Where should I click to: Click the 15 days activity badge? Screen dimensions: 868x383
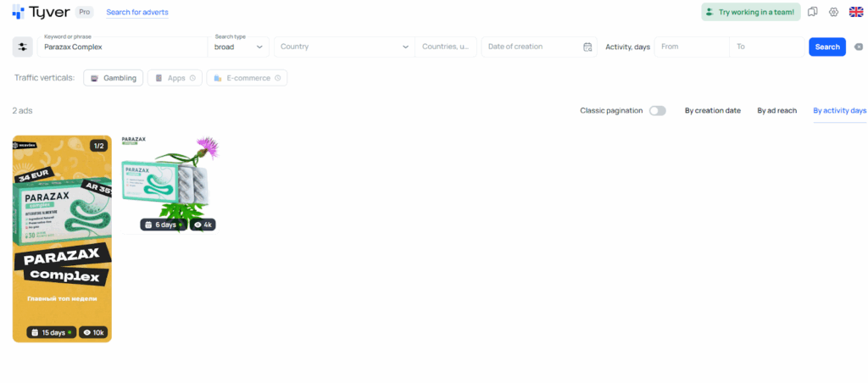[50, 332]
